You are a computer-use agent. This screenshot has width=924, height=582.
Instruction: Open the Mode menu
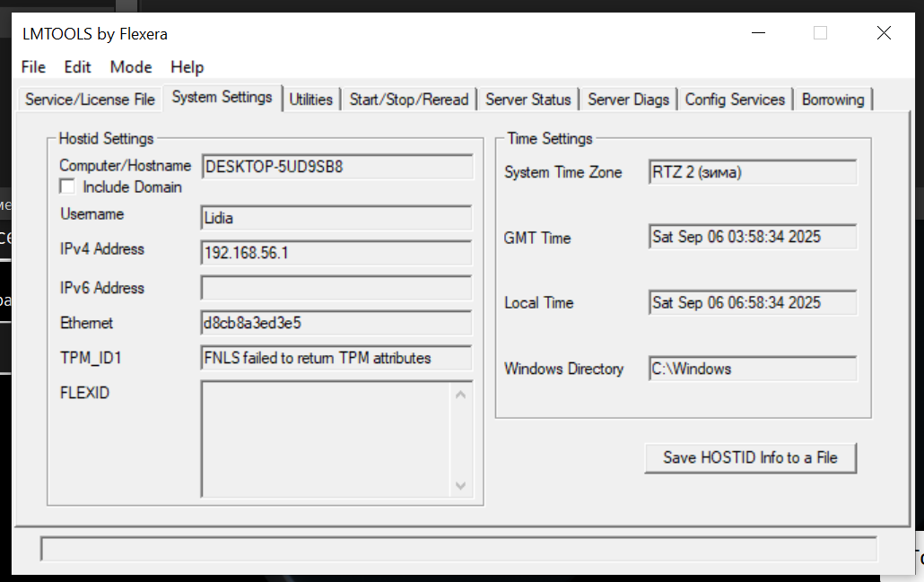pos(131,67)
